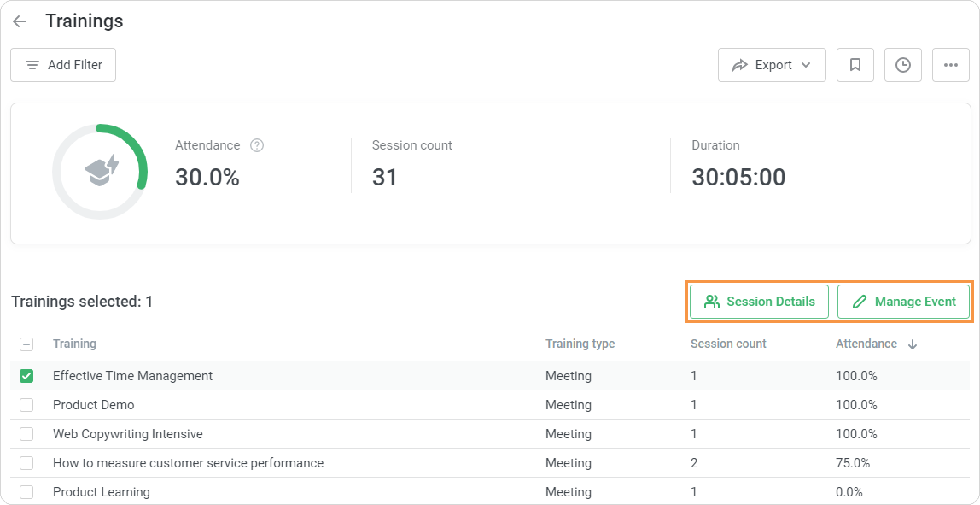Select the Web Copywriting Intensive checkbox

(26, 434)
